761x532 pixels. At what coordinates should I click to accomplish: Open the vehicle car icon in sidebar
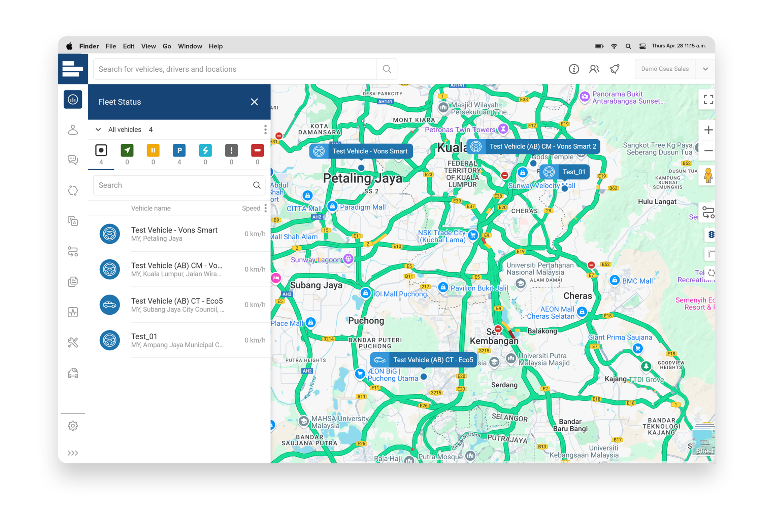coord(73,373)
